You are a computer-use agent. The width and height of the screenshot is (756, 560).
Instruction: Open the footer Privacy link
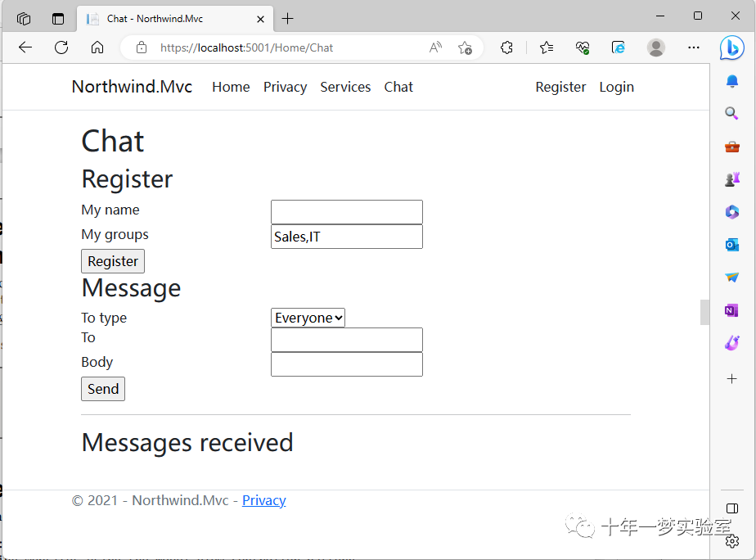[263, 500]
